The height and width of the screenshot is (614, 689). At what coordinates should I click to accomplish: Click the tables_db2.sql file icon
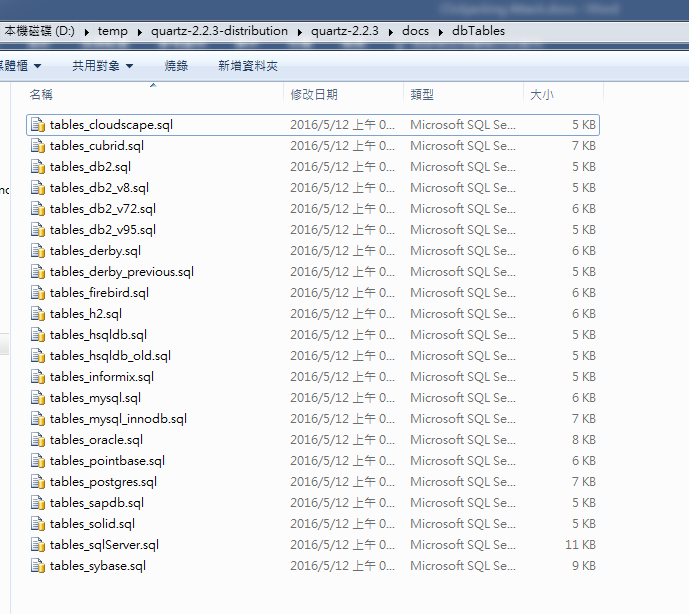(x=38, y=167)
